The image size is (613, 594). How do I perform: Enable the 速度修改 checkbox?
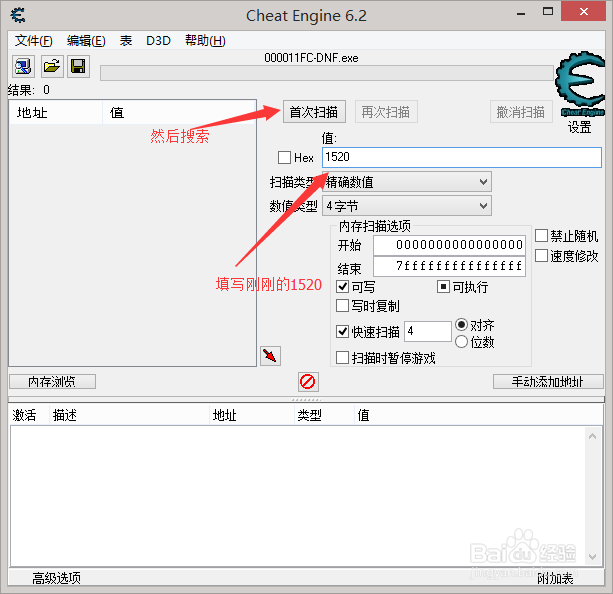(x=541, y=256)
